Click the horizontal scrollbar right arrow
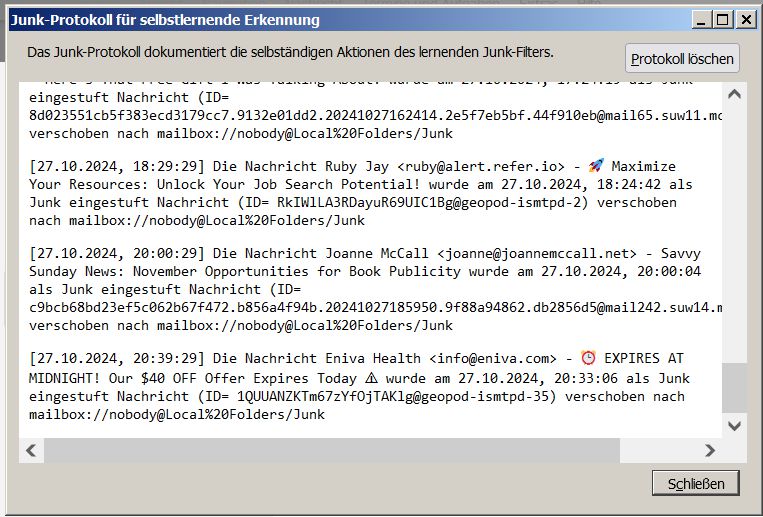The width and height of the screenshot is (763, 517). tap(710, 451)
